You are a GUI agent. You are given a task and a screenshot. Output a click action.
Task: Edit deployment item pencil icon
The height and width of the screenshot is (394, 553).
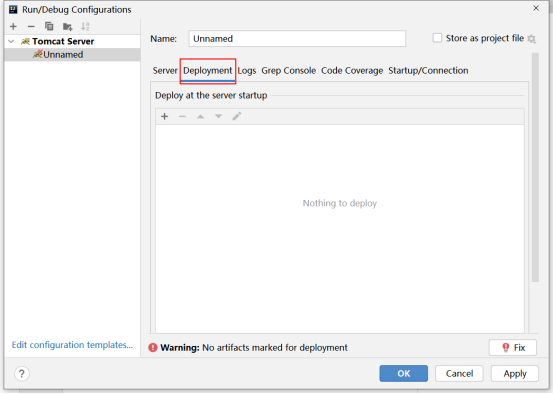[x=237, y=116]
